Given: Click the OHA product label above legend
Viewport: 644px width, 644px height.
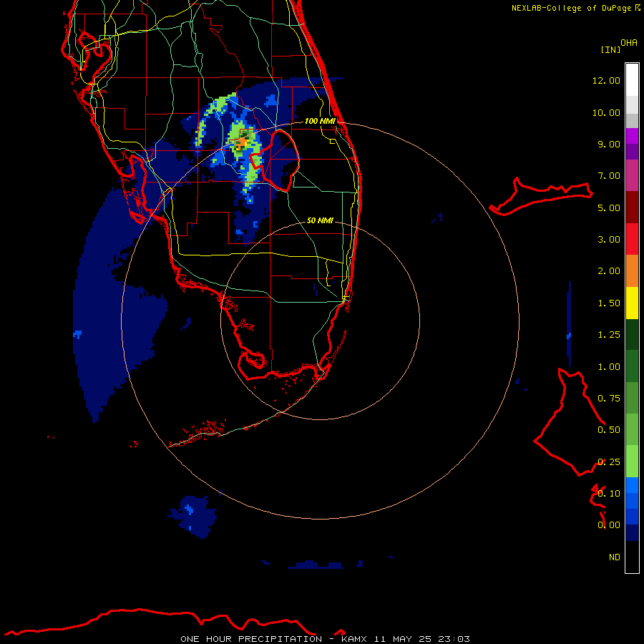Looking at the screenshot, I should click(629, 43).
